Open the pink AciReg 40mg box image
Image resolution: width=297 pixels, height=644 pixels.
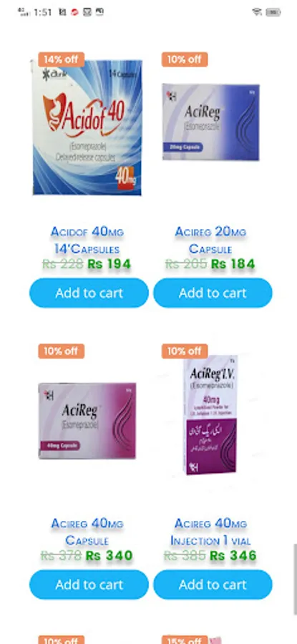point(87,421)
